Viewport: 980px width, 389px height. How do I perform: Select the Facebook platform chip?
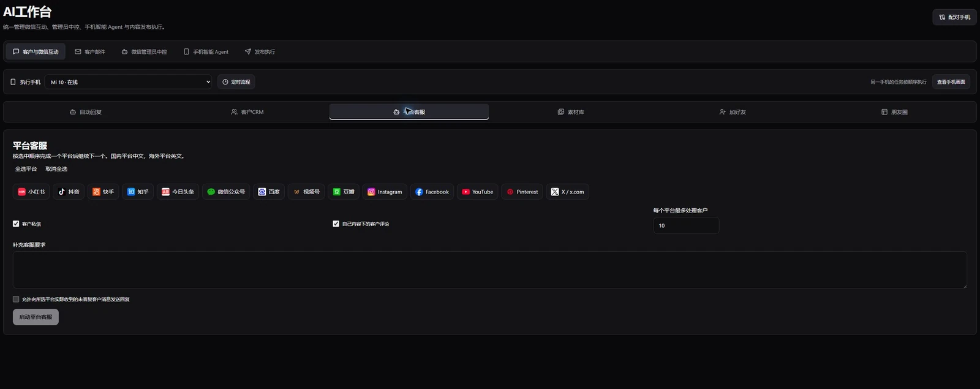(432, 192)
